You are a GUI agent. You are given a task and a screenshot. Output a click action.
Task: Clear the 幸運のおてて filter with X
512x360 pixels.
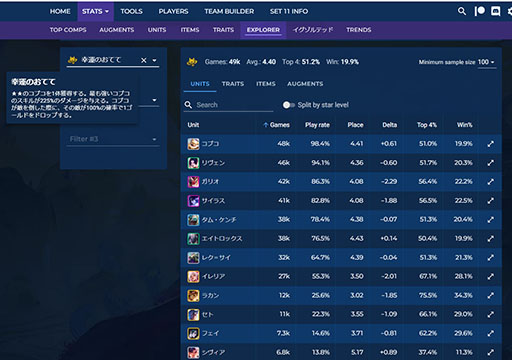tap(144, 60)
